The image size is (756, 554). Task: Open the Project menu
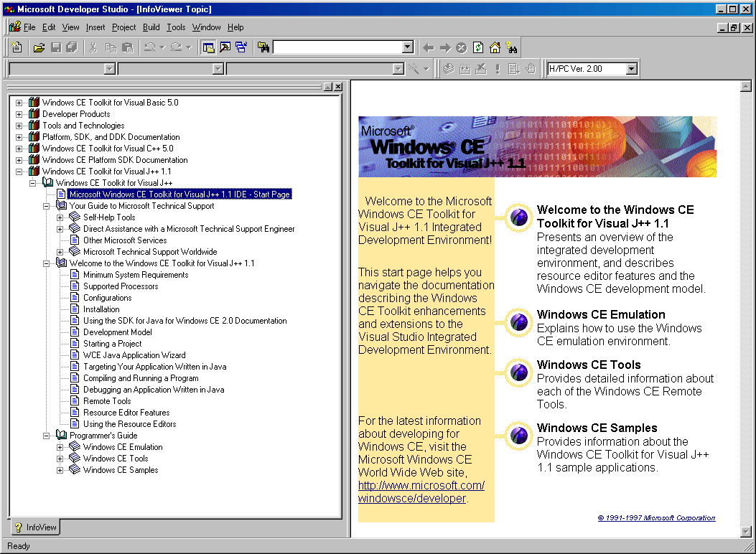point(124,27)
